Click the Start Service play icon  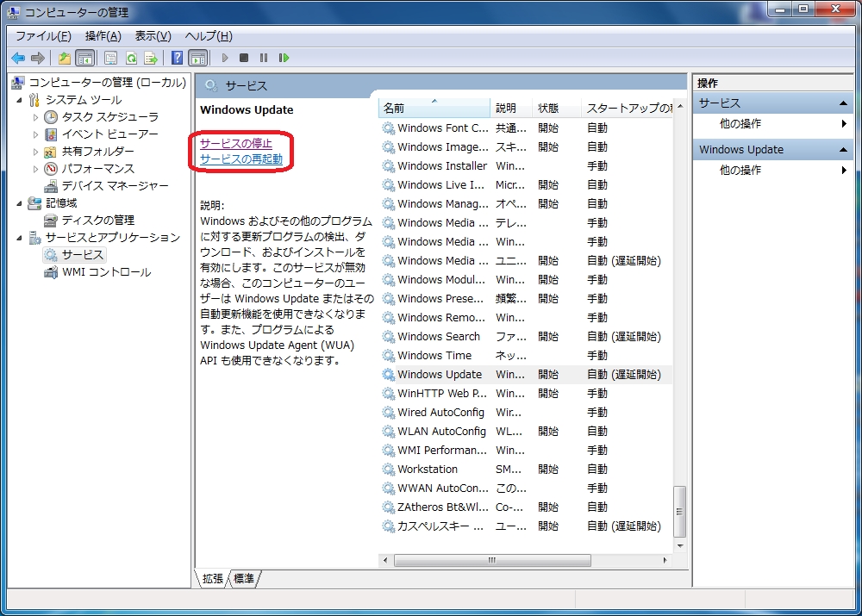(225, 58)
